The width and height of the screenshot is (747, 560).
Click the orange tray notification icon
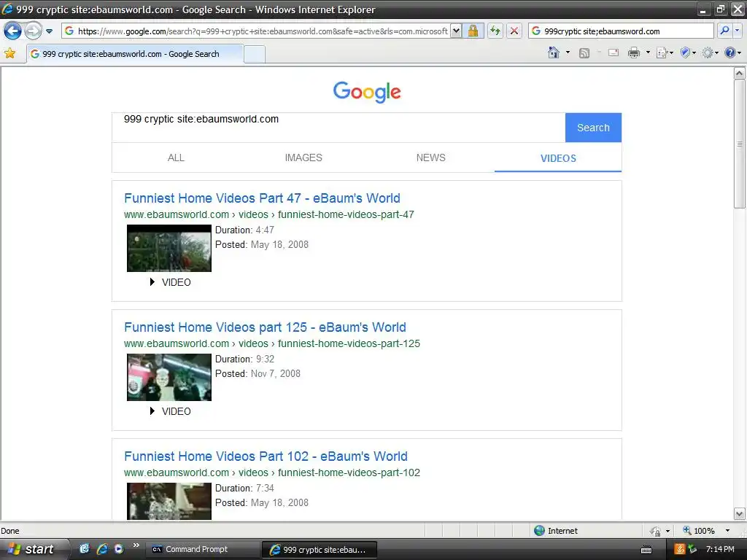coord(680,549)
